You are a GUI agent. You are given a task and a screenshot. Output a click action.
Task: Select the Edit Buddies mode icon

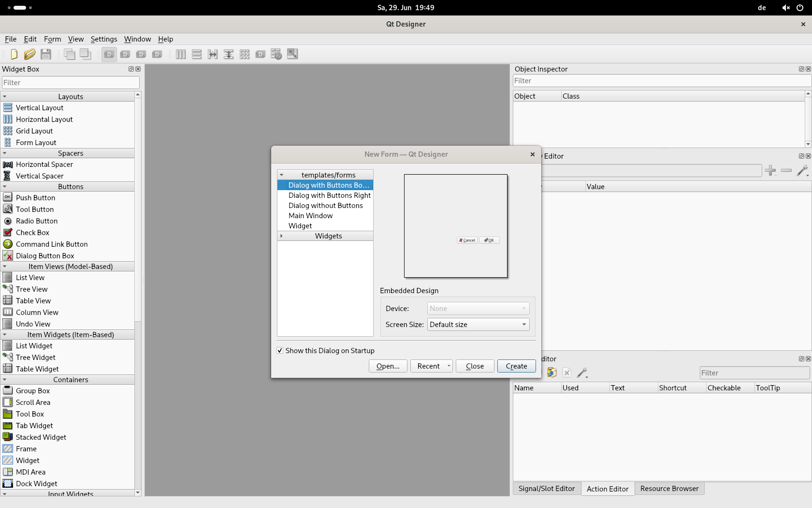(x=141, y=54)
